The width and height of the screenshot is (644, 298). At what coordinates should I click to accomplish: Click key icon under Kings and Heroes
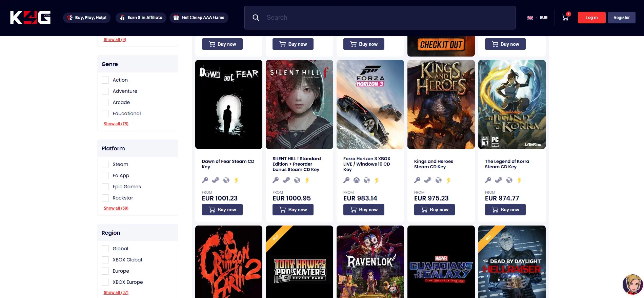click(417, 180)
